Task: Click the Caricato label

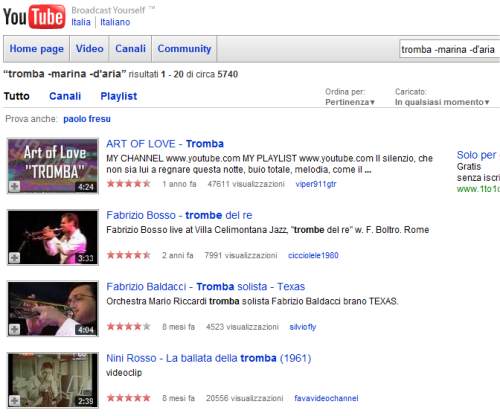Action: click(411, 92)
